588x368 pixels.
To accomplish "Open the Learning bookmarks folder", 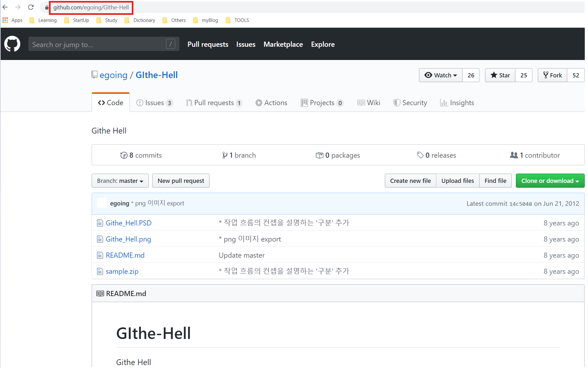I will pos(43,20).
